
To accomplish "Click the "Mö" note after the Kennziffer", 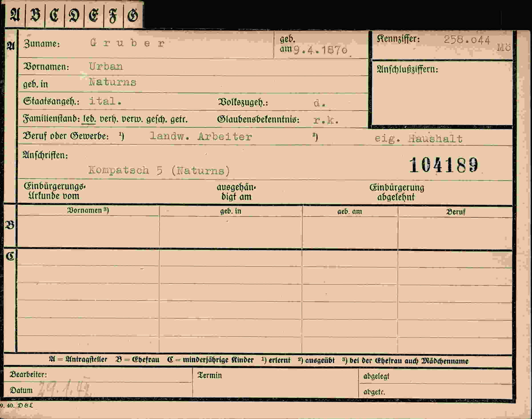I will tap(504, 47).
